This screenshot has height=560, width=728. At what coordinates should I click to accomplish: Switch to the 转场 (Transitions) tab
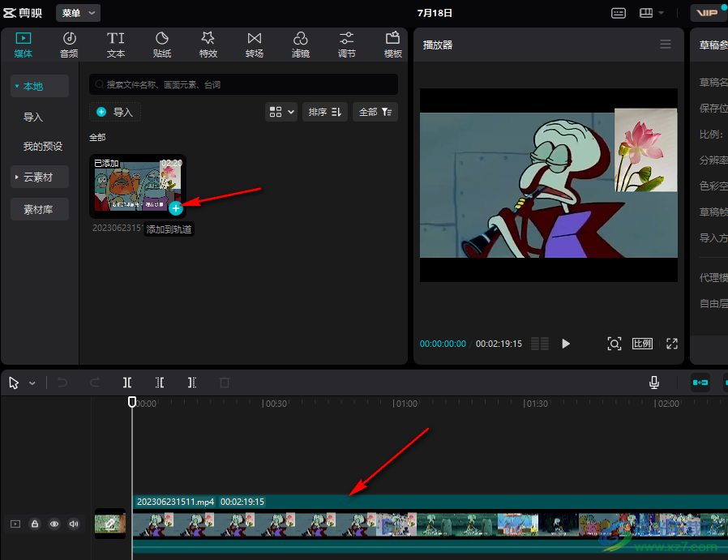point(255,45)
